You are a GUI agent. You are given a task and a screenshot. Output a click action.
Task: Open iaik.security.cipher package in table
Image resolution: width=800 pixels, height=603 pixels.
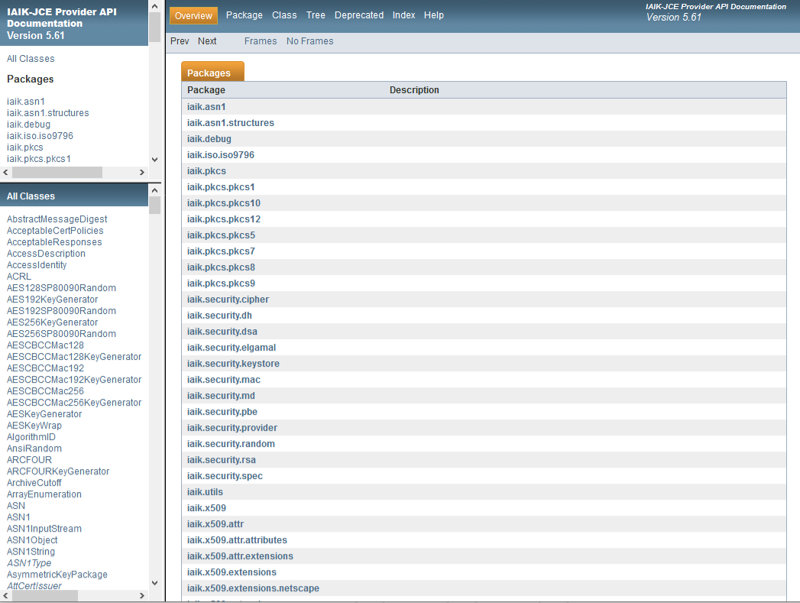point(228,299)
